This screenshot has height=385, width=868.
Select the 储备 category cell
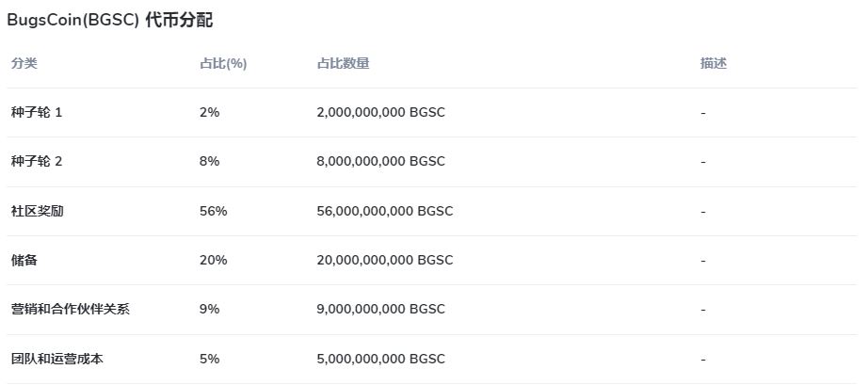pos(24,260)
